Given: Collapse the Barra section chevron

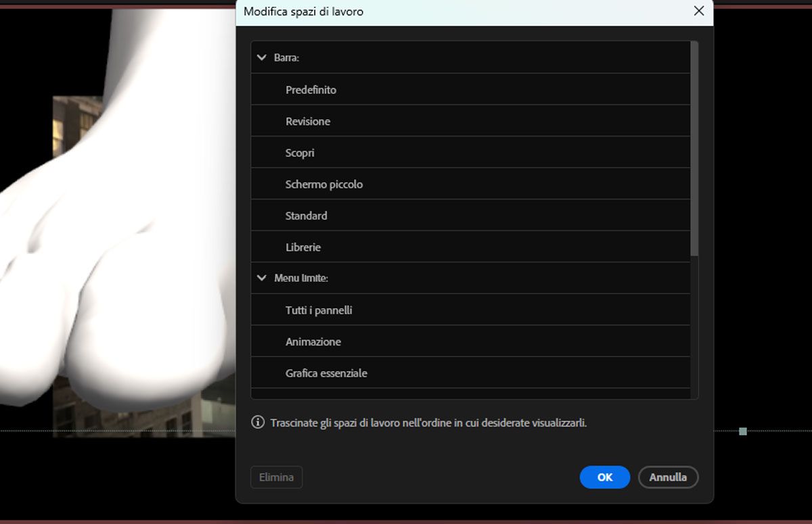Looking at the screenshot, I should (x=262, y=57).
